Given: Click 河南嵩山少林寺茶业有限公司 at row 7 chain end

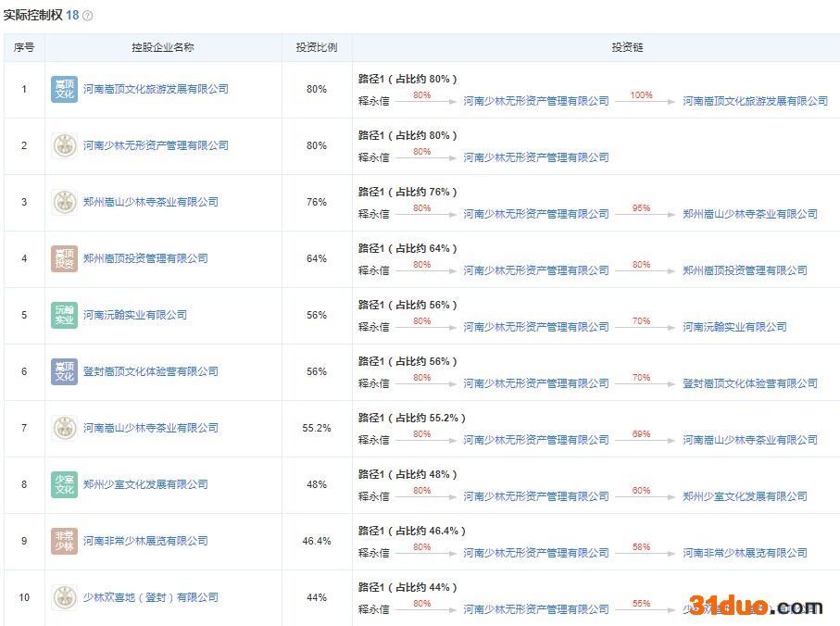Looking at the screenshot, I should coord(750,441).
